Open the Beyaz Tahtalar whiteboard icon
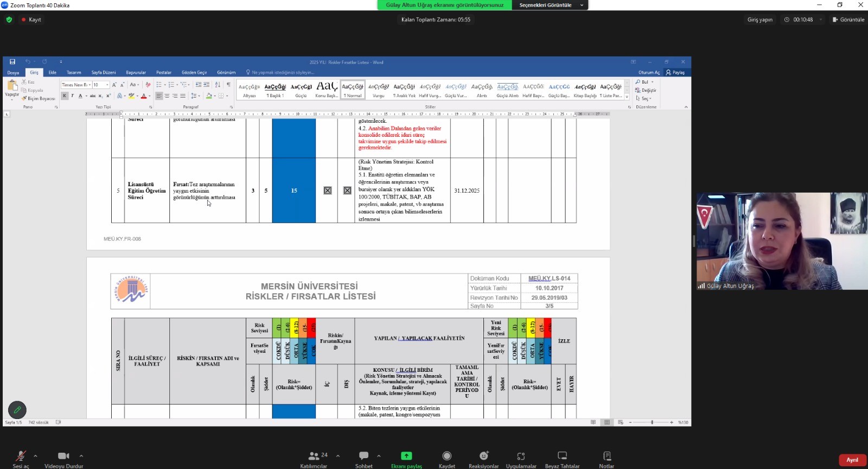Image resolution: width=868 pixels, height=469 pixels. 562,457
